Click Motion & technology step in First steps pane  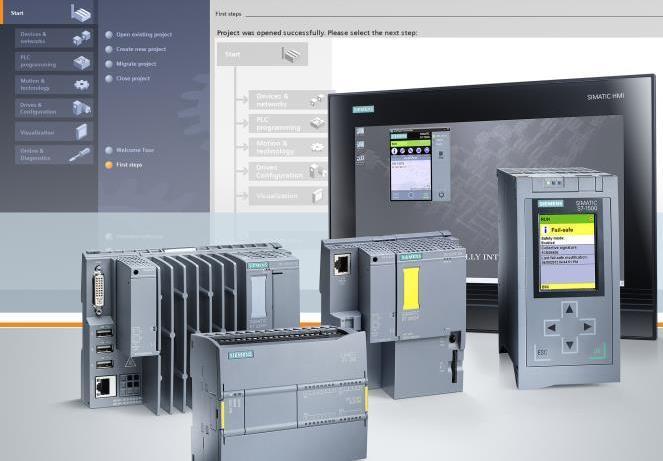tap(288, 147)
